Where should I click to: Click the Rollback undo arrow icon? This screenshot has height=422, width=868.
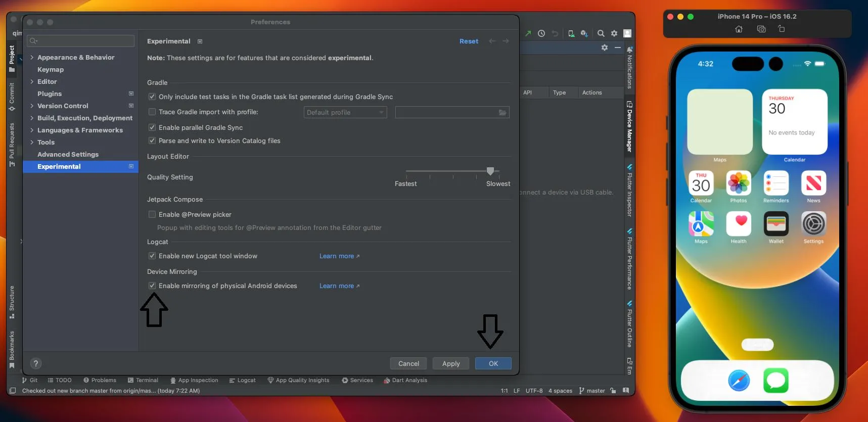pyautogui.click(x=555, y=33)
